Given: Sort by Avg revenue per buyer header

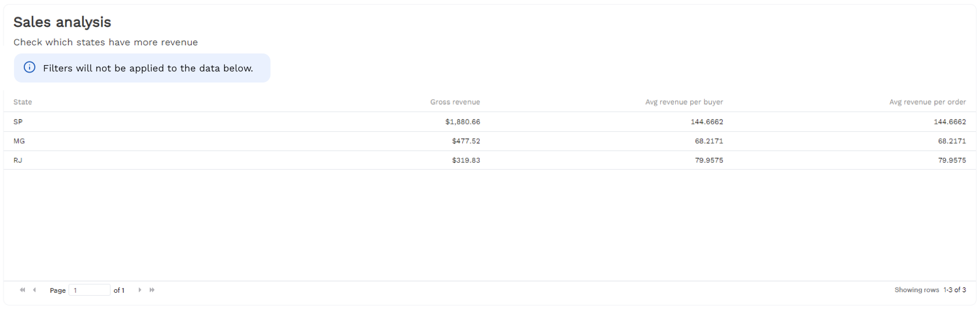Looking at the screenshot, I should 684,102.
